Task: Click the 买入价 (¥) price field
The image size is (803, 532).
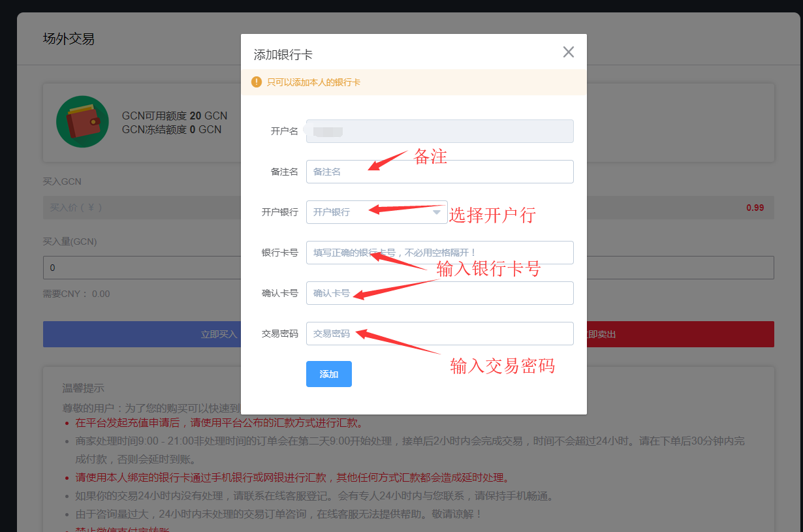Action: (142, 208)
